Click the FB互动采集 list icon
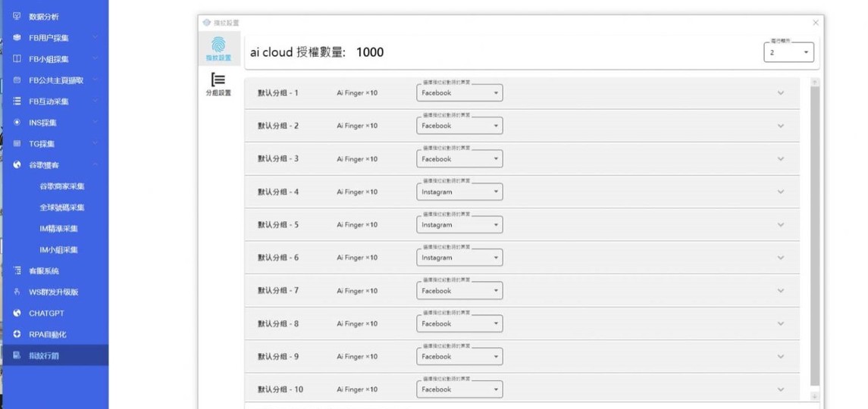The width and height of the screenshot is (868, 409). (x=17, y=101)
